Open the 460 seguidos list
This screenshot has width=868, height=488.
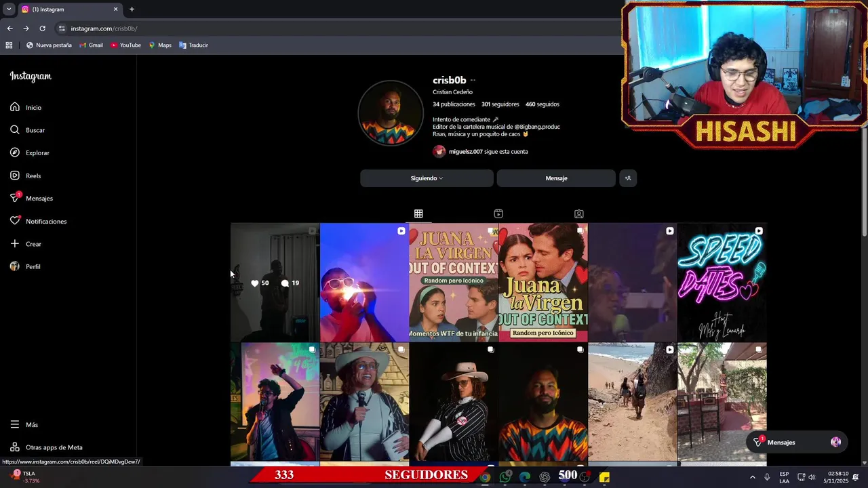tap(542, 104)
